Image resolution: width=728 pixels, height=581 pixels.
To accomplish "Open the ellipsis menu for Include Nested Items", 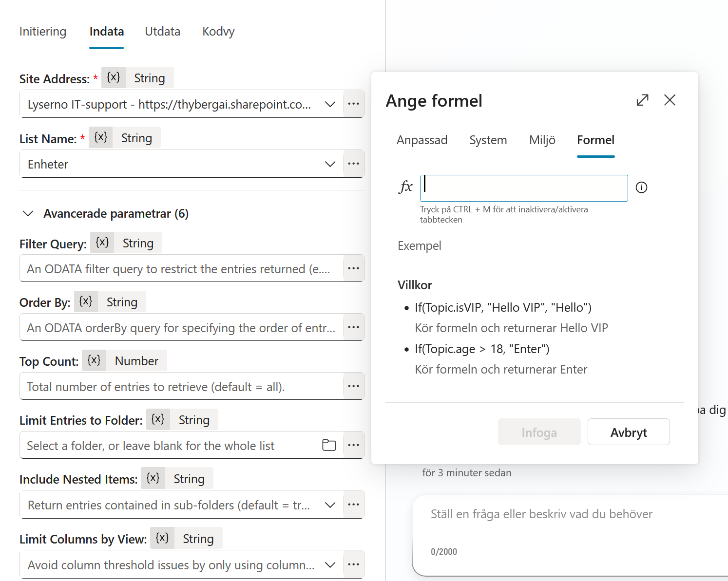I will (x=354, y=505).
